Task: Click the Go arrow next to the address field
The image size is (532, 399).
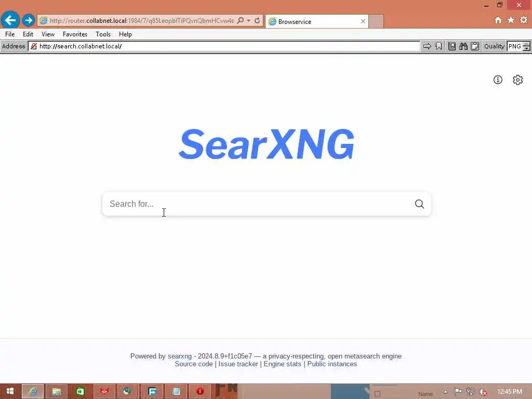Action: pyautogui.click(x=427, y=46)
